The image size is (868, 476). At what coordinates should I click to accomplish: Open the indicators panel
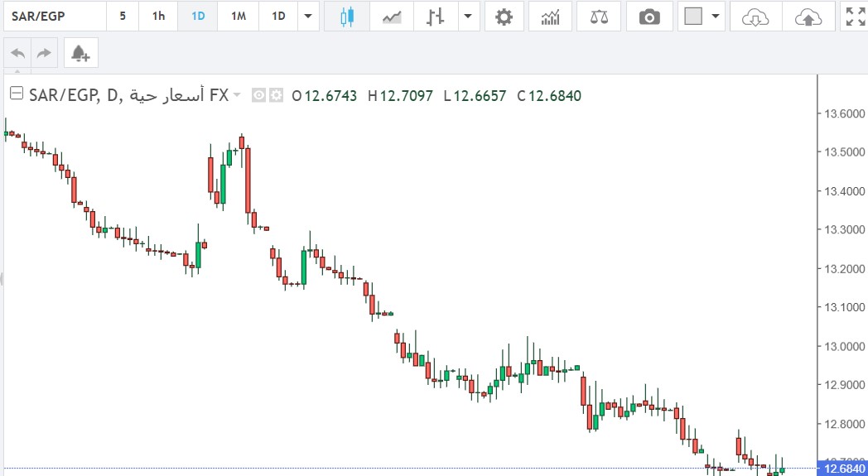tap(550, 17)
